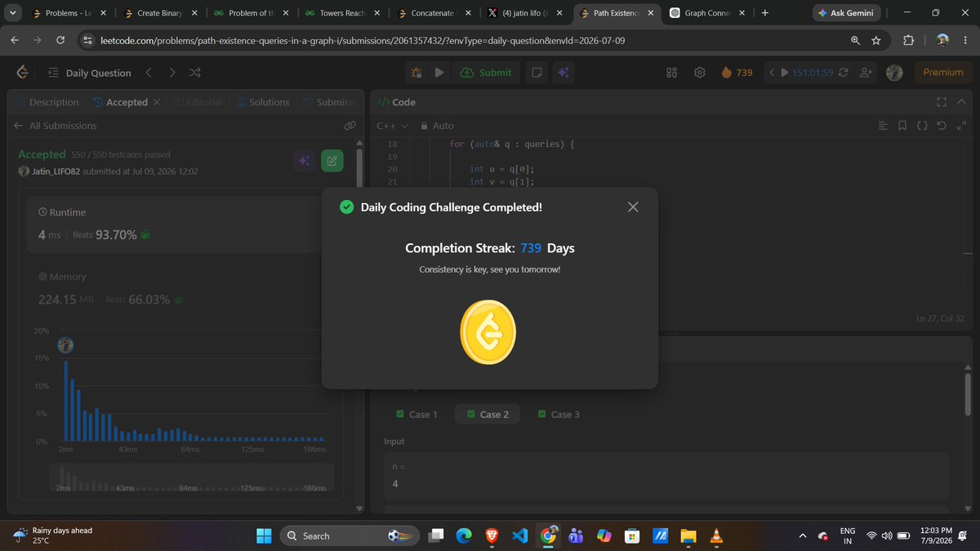Pick a random question with shuffle icon

195,73
